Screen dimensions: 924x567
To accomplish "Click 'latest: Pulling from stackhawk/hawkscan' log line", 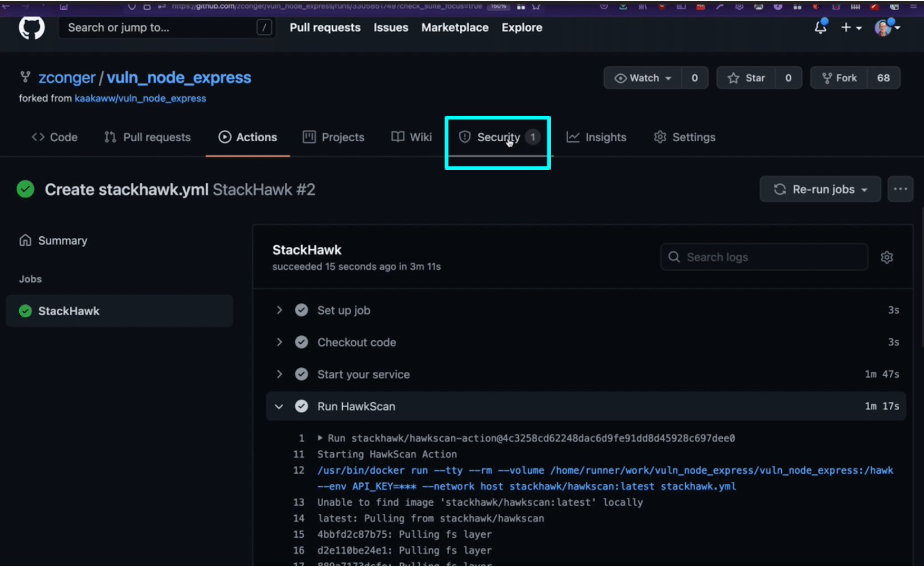I will pyautogui.click(x=431, y=519).
